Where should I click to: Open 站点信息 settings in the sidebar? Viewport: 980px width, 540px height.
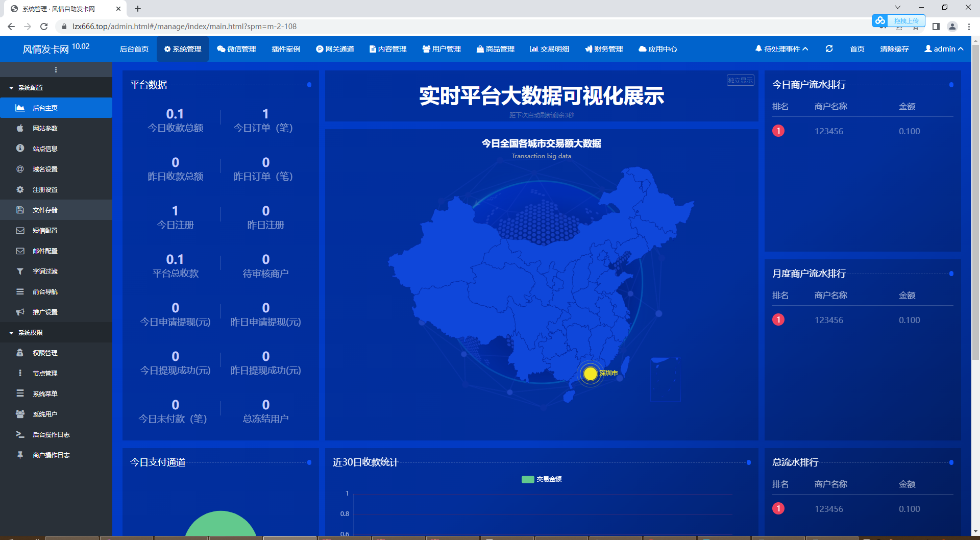45,149
